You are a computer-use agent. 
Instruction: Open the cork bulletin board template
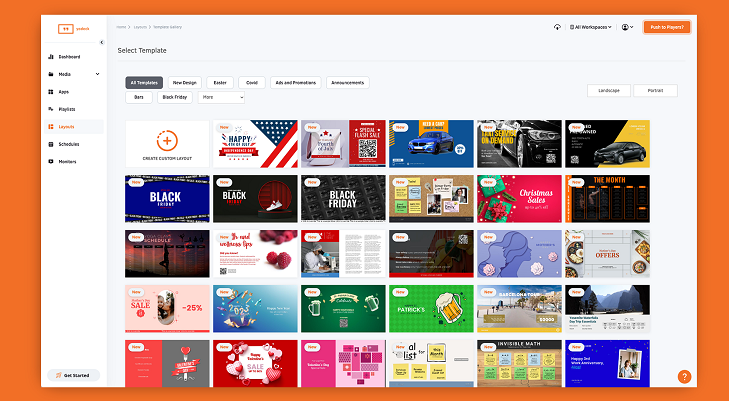click(x=431, y=199)
